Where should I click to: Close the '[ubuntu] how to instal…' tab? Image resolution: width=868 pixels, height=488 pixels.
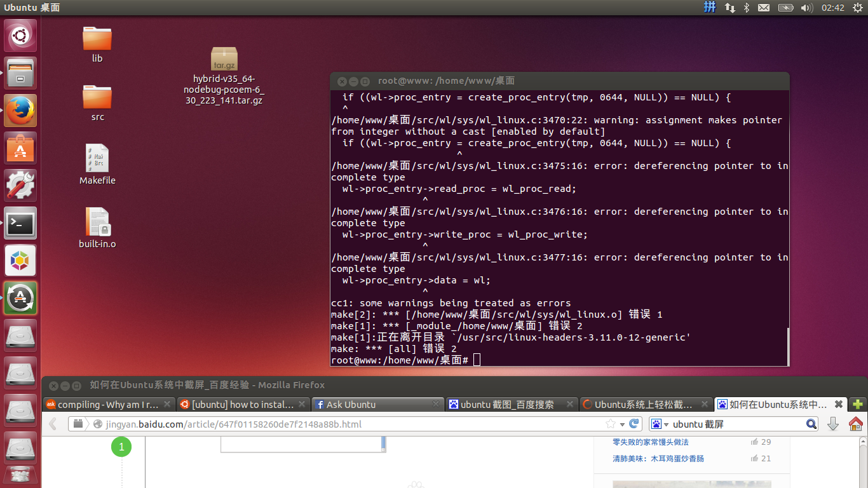tap(302, 404)
